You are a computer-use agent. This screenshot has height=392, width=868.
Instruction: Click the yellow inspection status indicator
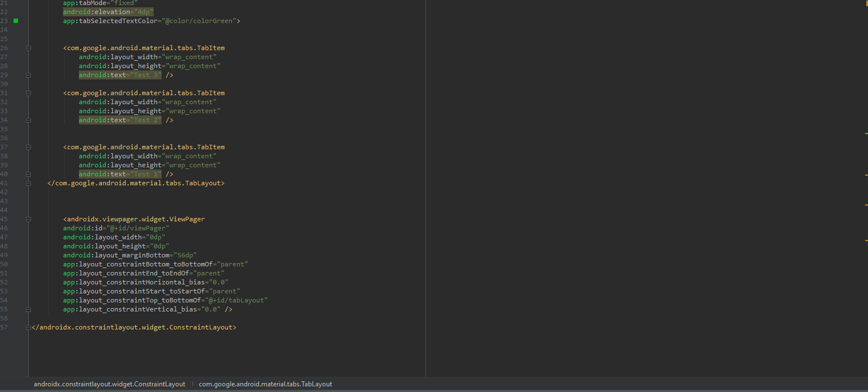[x=866, y=3]
